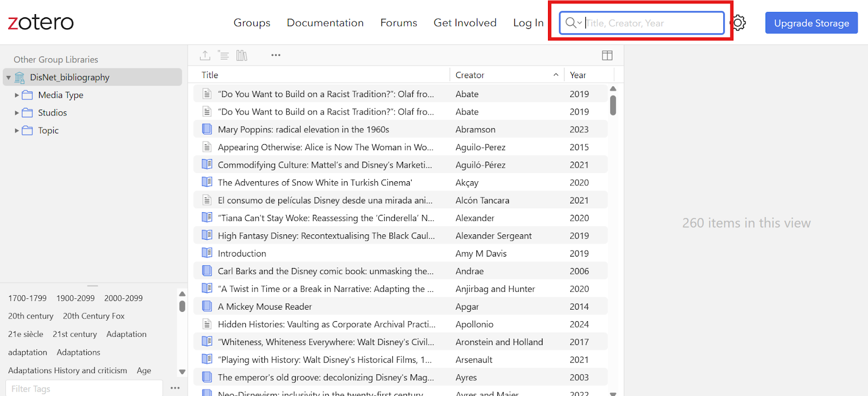
Task: Select the Appearing Otherwise: Alice item
Action: pyautogui.click(x=400, y=147)
